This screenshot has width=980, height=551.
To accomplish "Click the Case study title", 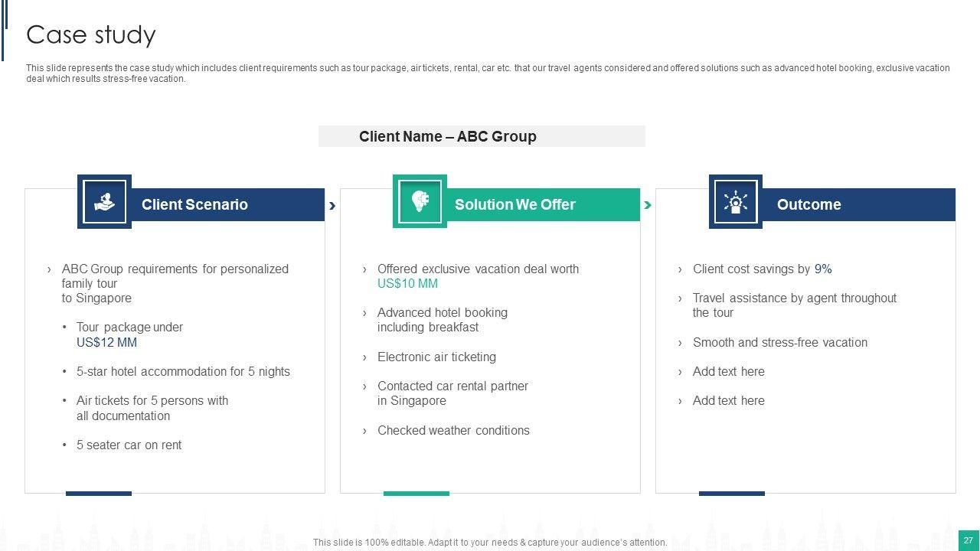I will click(x=91, y=34).
